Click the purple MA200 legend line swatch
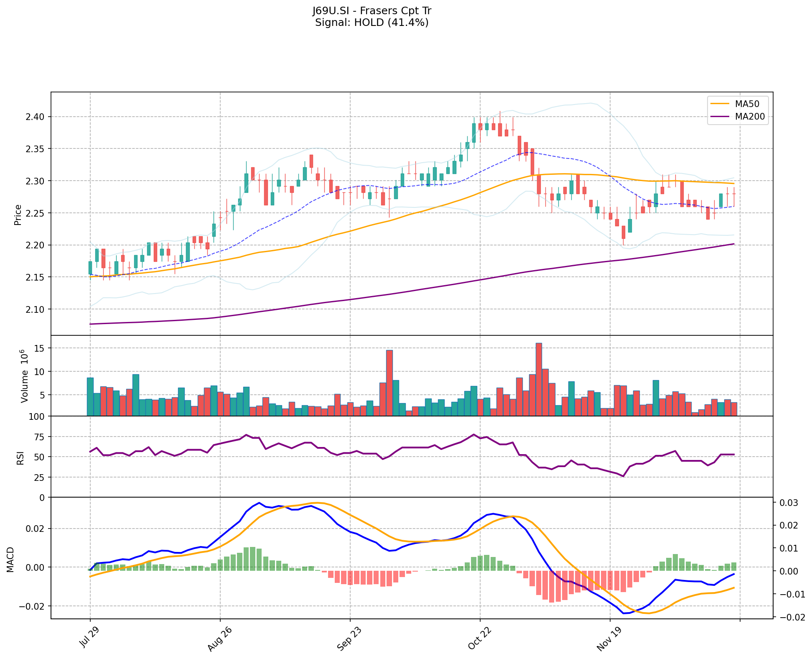This screenshot has height=659, width=812. [x=720, y=117]
